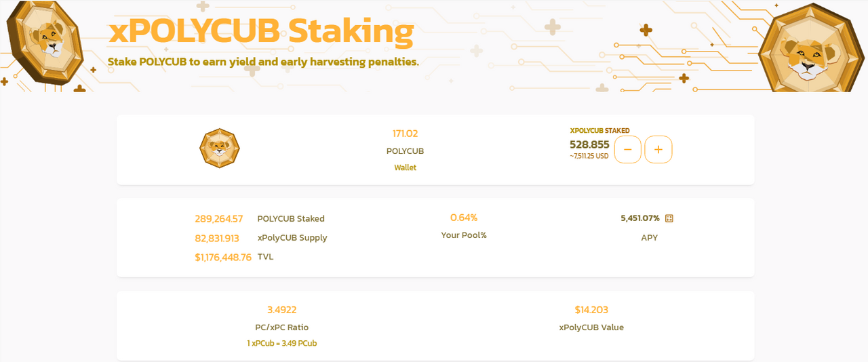The image size is (868, 362).
Task: Click the xPOLYCUB Staking heading
Action: click(x=260, y=31)
